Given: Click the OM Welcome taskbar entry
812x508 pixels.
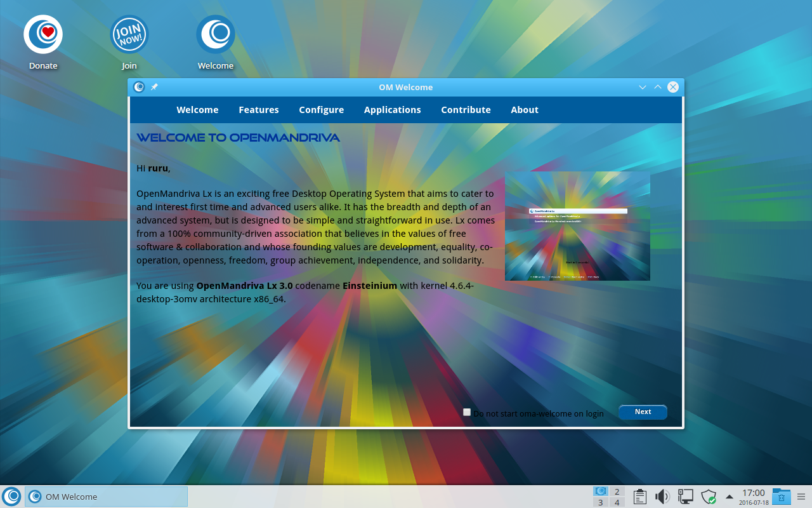Looking at the screenshot, I should click(106, 497).
